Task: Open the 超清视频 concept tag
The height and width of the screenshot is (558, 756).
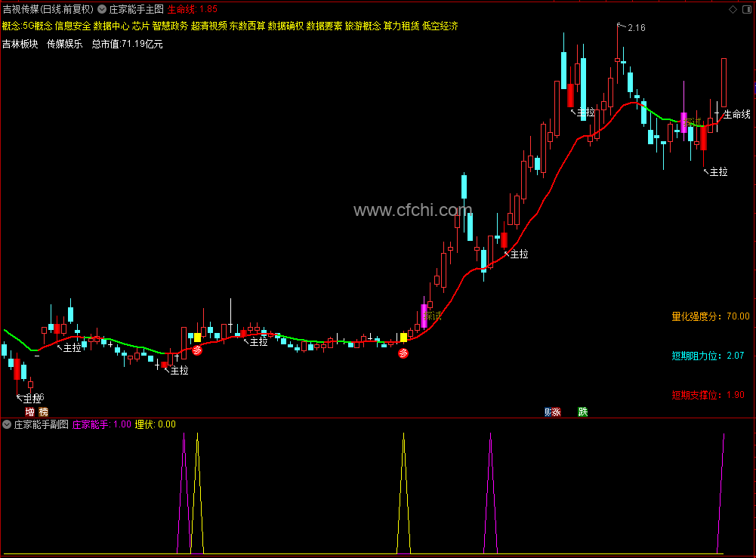Action: tap(208, 26)
